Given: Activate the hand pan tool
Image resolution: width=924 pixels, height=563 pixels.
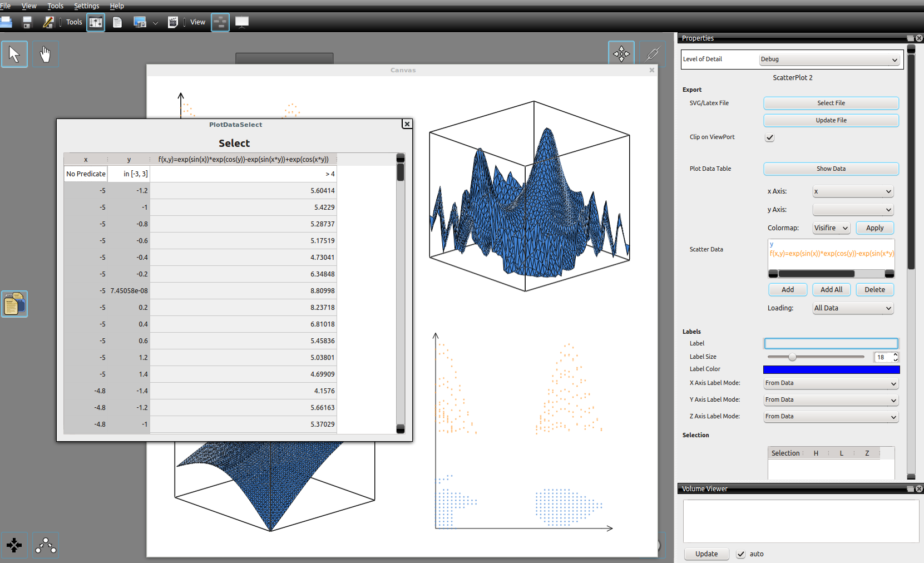Looking at the screenshot, I should coord(45,55).
